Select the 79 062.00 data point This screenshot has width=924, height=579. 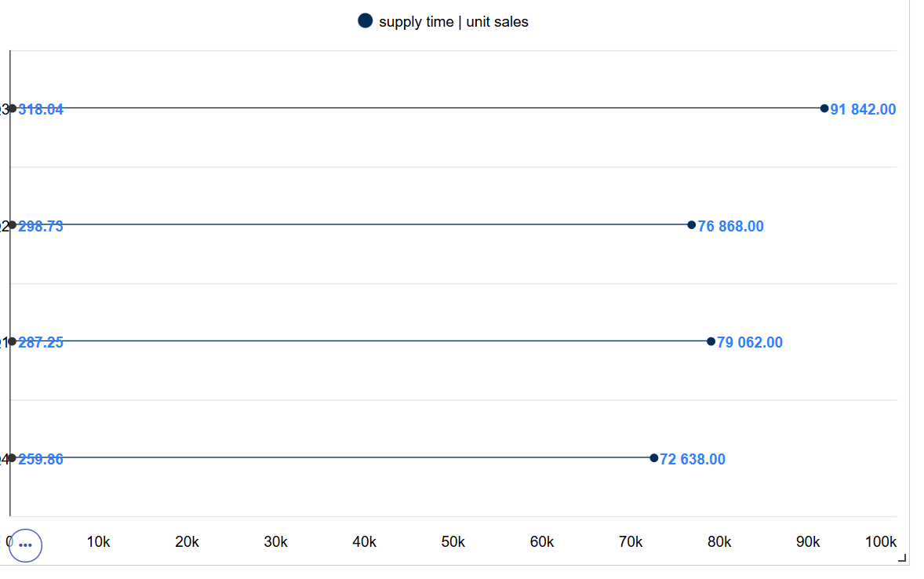click(711, 341)
